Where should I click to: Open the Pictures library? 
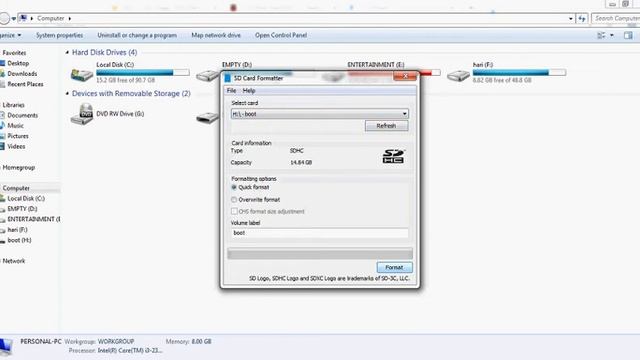pos(18,136)
